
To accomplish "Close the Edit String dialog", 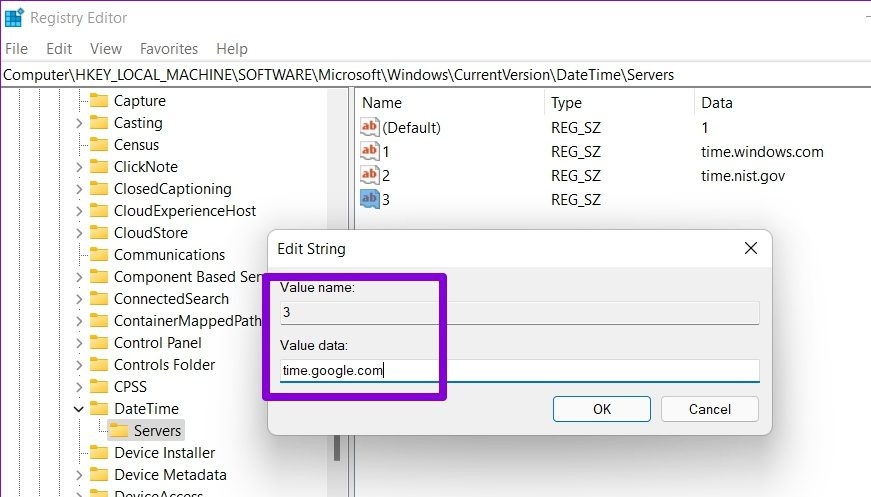I will point(750,248).
